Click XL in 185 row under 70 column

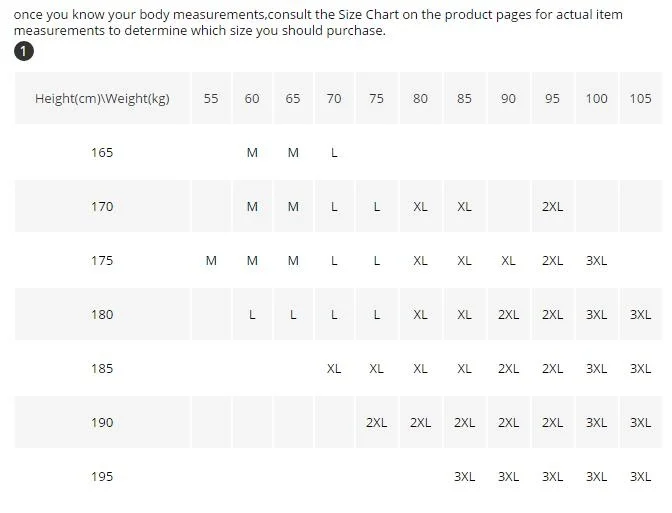pyautogui.click(x=334, y=368)
